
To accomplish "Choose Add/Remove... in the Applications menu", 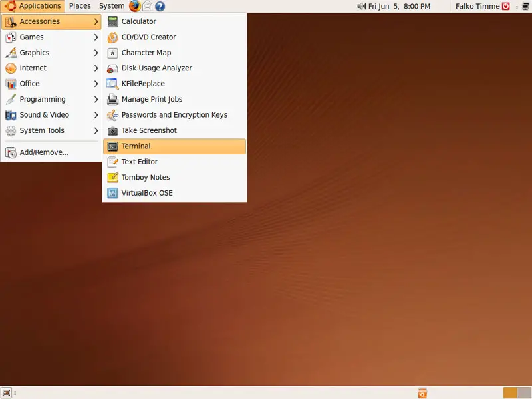I will (x=51, y=152).
